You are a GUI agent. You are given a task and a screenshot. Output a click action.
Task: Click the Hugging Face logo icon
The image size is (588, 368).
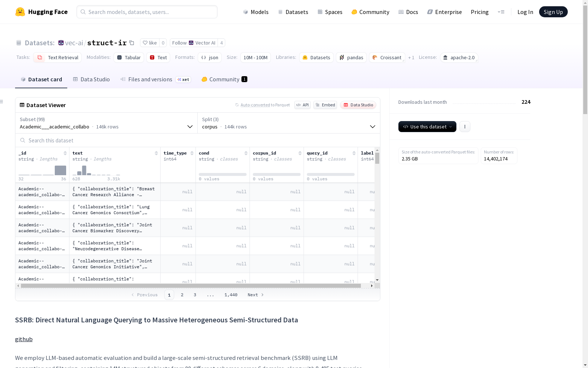20,12
